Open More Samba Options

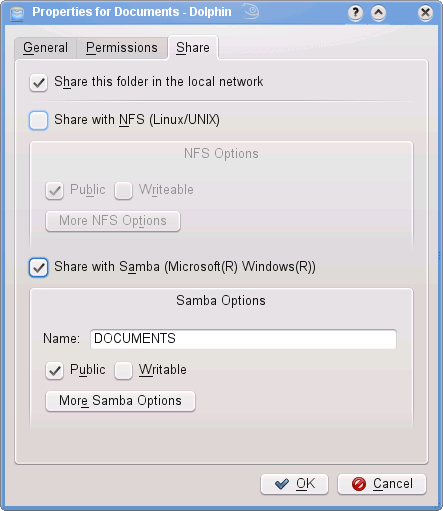120,401
